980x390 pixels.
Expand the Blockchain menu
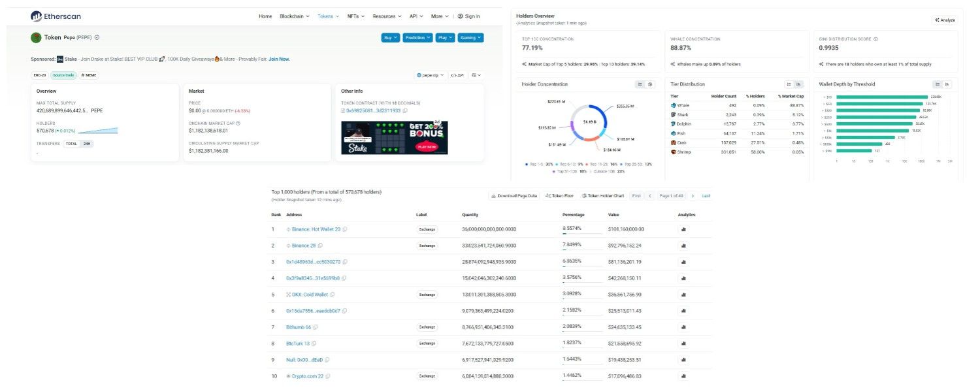tap(295, 16)
